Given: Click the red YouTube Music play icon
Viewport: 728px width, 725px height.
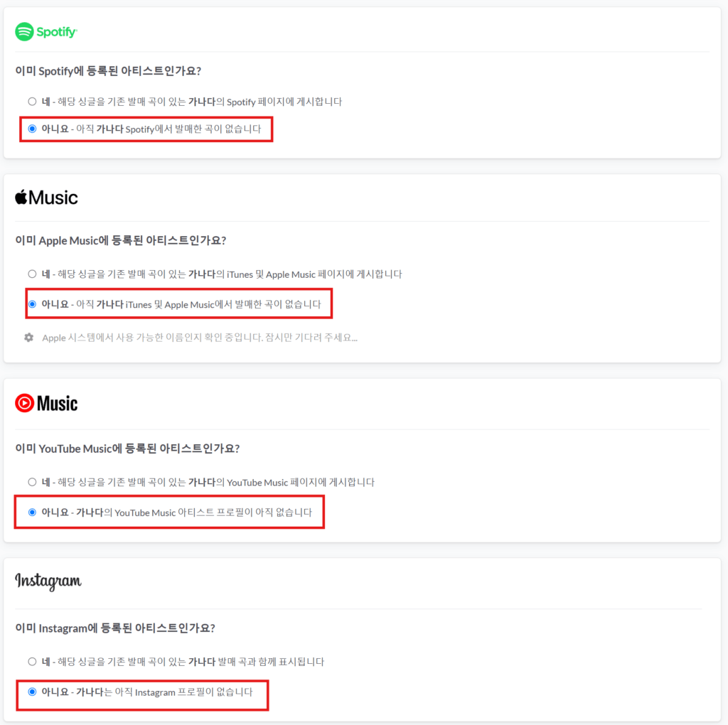Looking at the screenshot, I should tap(24, 403).
